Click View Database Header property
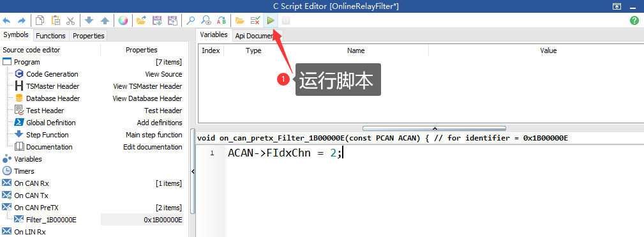The width and height of the screenshot is (644, 237). 147,98
